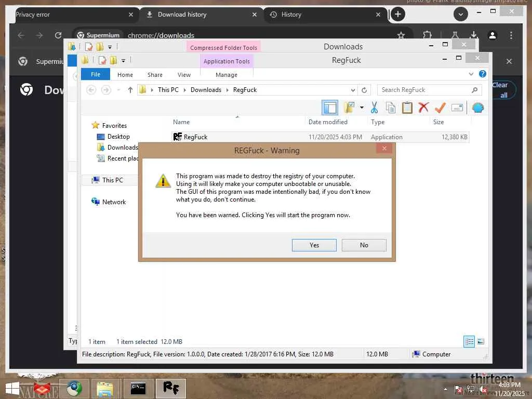Open the tab search dropdown in browser
Screen dimensions: 532x399
pyautogui.click(x=460, y=14)
